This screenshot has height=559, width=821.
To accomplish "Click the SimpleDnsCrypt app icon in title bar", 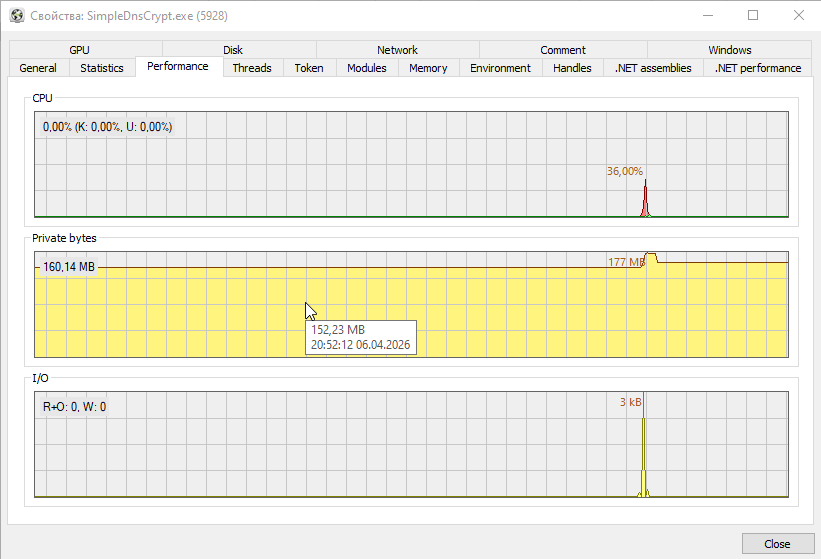I will [16, 15].
